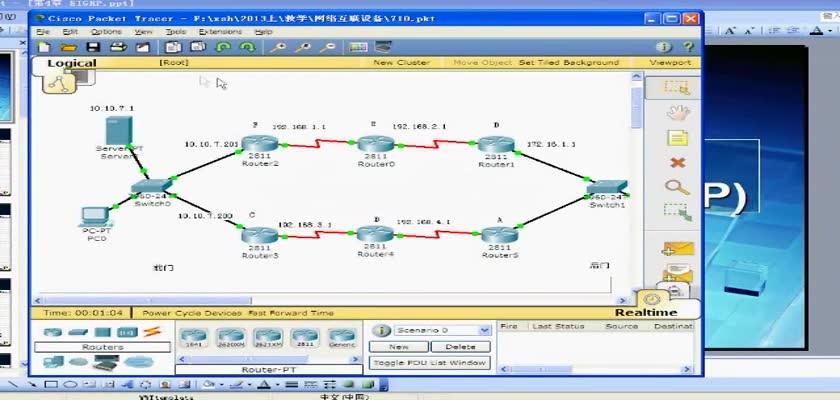
Task: Select the Wireless Devices category icon
Action: [128, 332]
